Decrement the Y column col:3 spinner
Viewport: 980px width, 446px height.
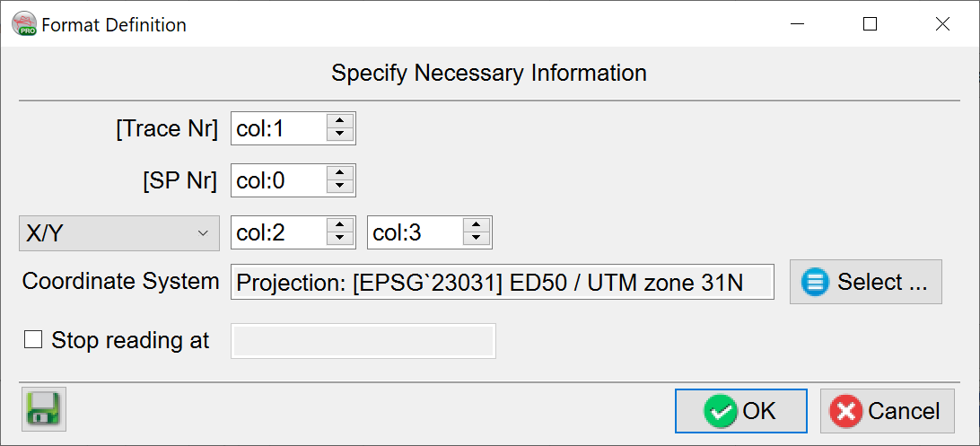476,240
